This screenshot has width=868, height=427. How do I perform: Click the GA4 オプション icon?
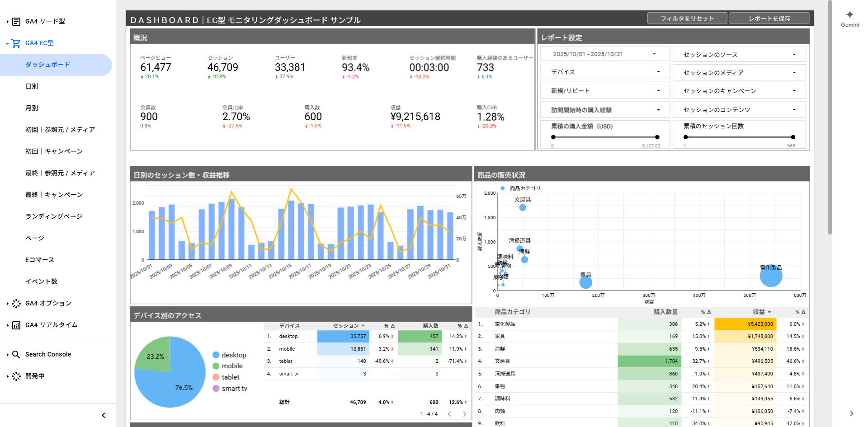(x=16, y=304)
